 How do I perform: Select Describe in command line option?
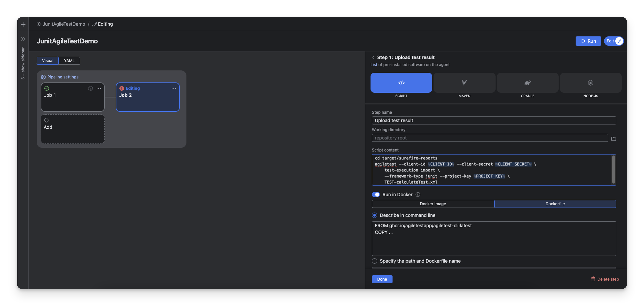tap(375, 215)
